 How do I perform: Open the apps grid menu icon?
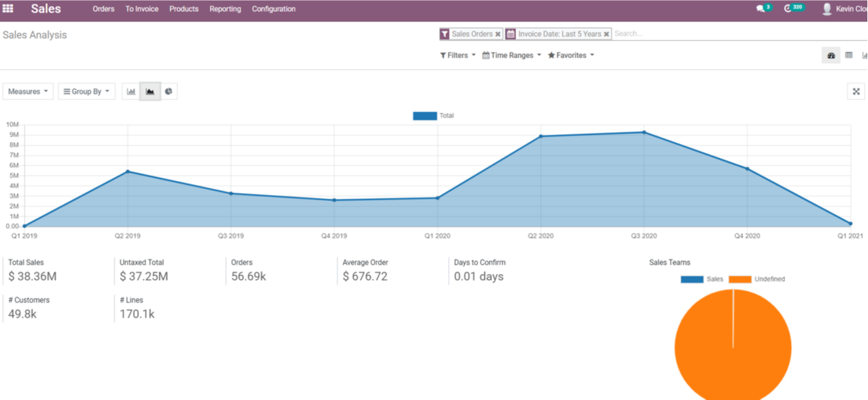[8, 9]
